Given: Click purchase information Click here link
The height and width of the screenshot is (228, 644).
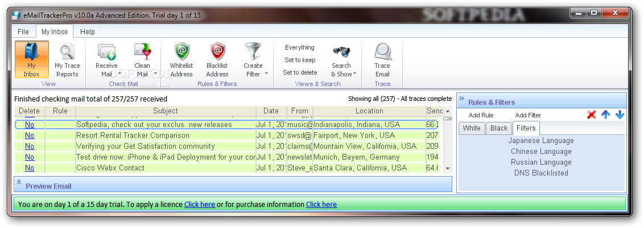Looking at the screenshot, I should click(x=321, y=204).
